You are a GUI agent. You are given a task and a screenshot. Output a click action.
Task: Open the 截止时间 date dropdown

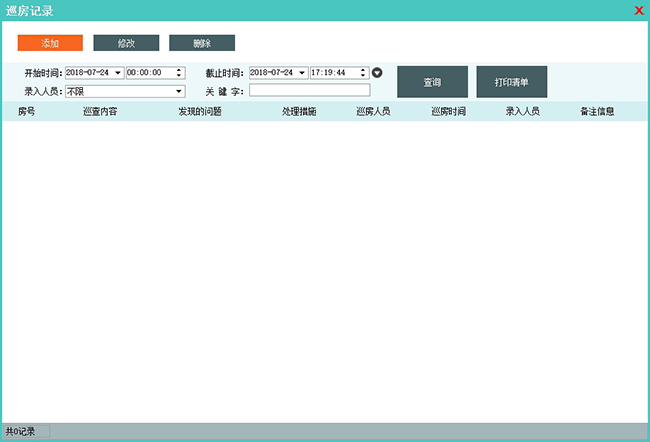(x=302, y=73)
